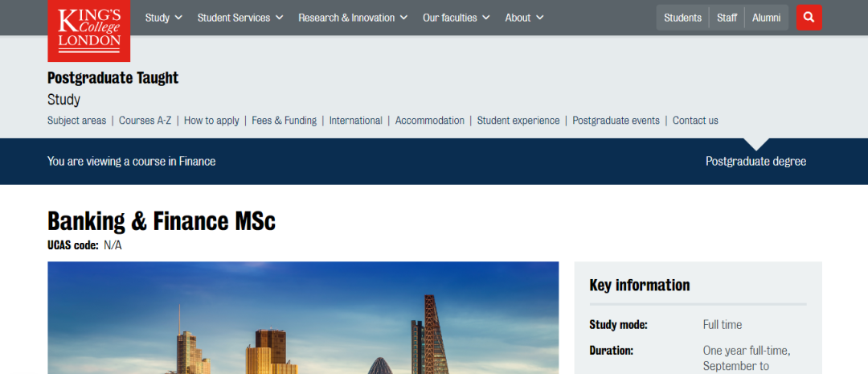Open the Student Services dropdown
Screen dimensions: 868x374
(240, 18)
